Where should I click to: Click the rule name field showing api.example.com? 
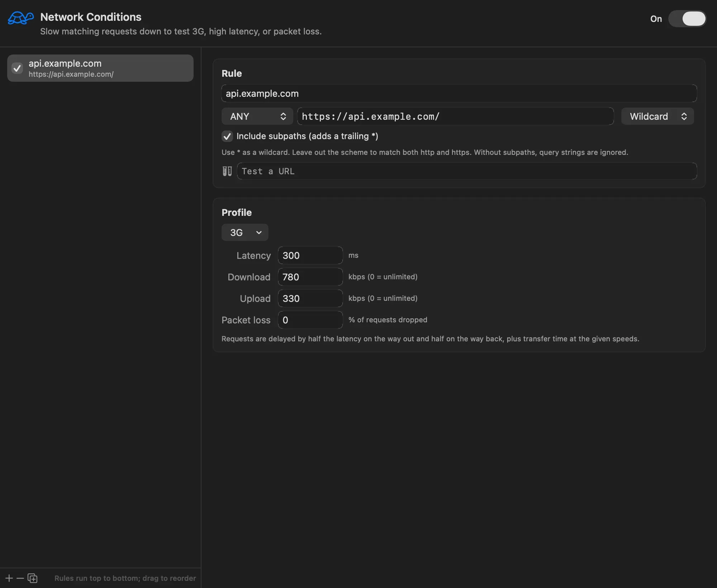click(x=459, y=94)
